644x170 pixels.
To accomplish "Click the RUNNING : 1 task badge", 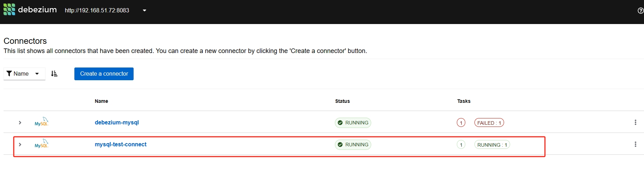I will (492, 145).
